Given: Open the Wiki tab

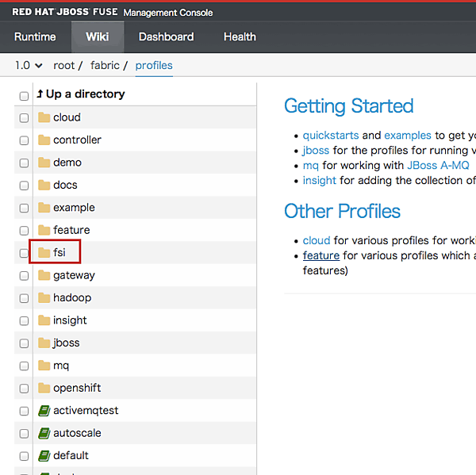Looking at the screenshot, I should point(97,36).
